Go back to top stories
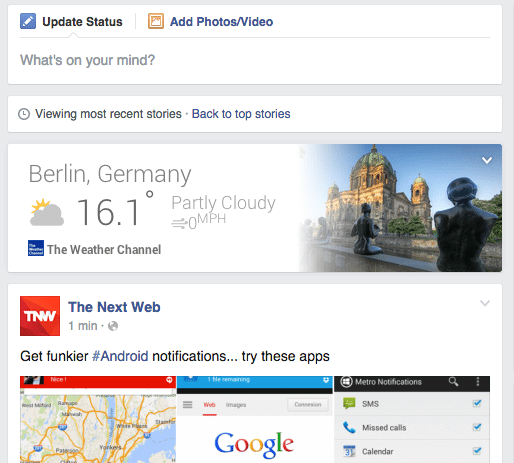 click(x=241, y=114)
